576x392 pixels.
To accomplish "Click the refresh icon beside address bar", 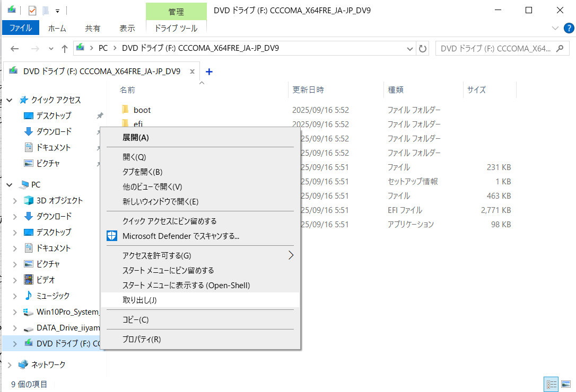I will coord(423,48).
